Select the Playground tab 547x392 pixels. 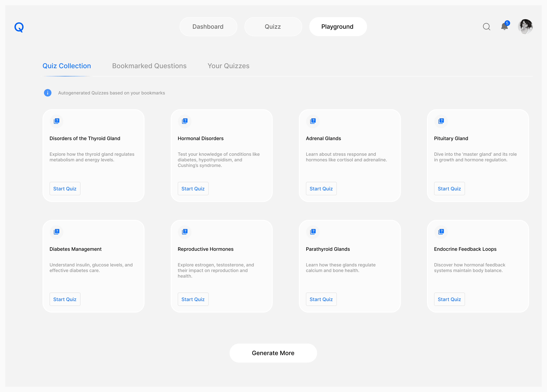[x=337, y=26]
